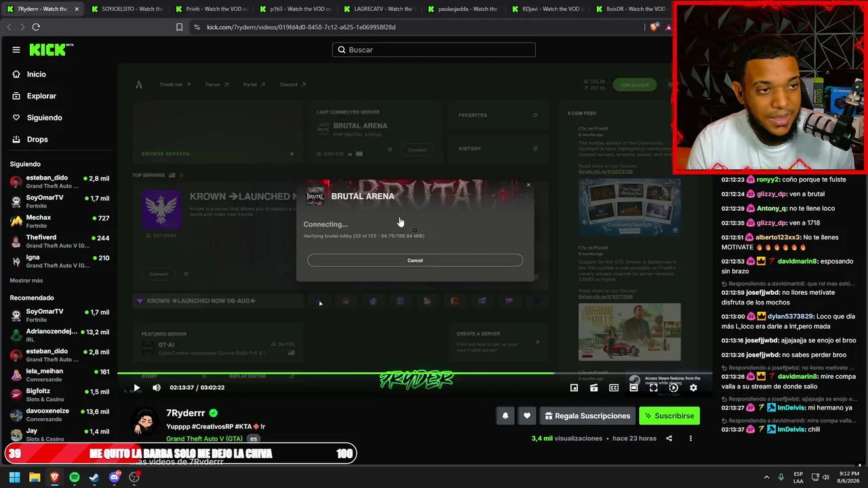
Task: Open taskbar speaker volume icon
Action: click(827, 477)
